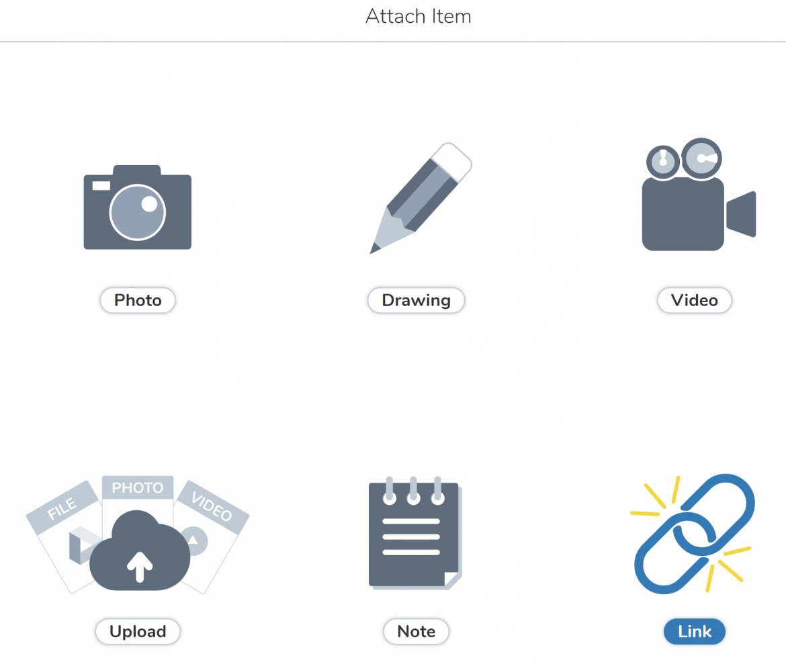Click the round lens of the camera icon
The height and width of the screenshot is (672, 786).
point(137,212)
